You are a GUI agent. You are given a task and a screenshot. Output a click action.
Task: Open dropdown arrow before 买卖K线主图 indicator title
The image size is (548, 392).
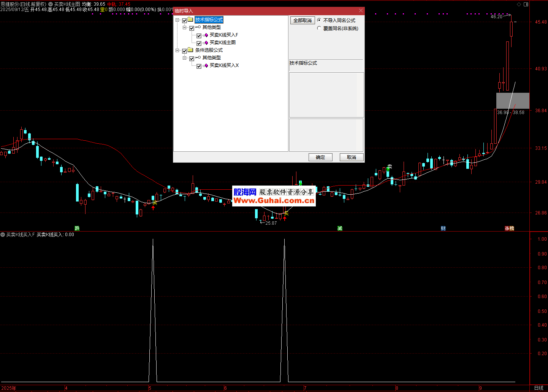(x=51, y=4)
